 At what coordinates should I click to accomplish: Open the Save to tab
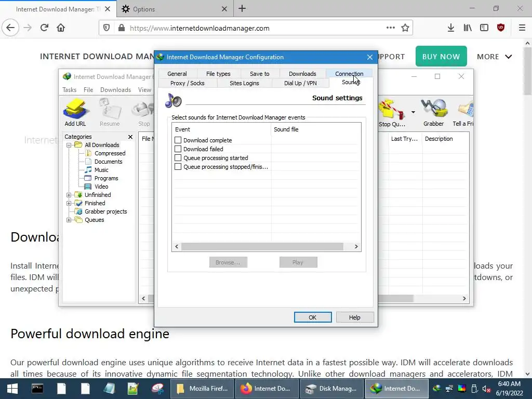(x=260, y=74)
